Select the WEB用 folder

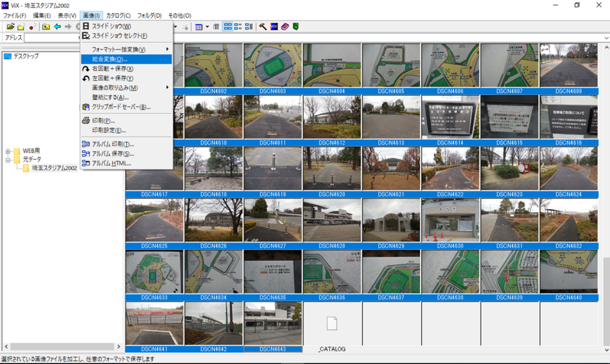coord(31,151)
